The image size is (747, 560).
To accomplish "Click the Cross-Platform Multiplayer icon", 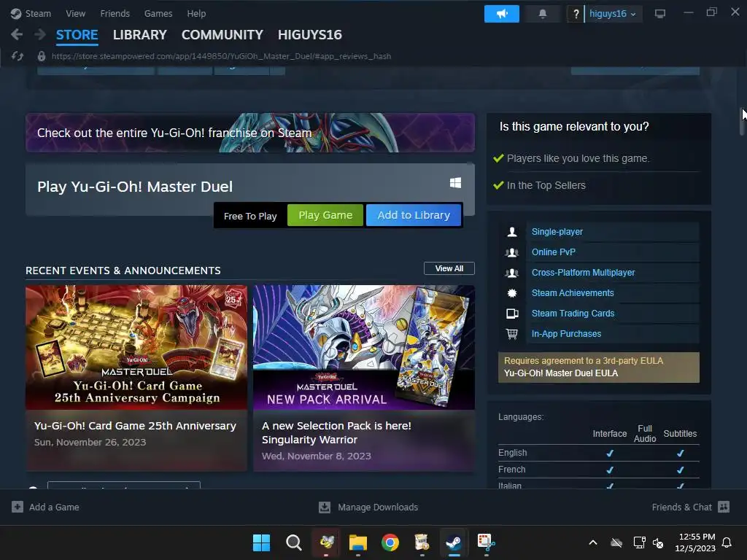I will pyautogui.click(x=512, y=273).
